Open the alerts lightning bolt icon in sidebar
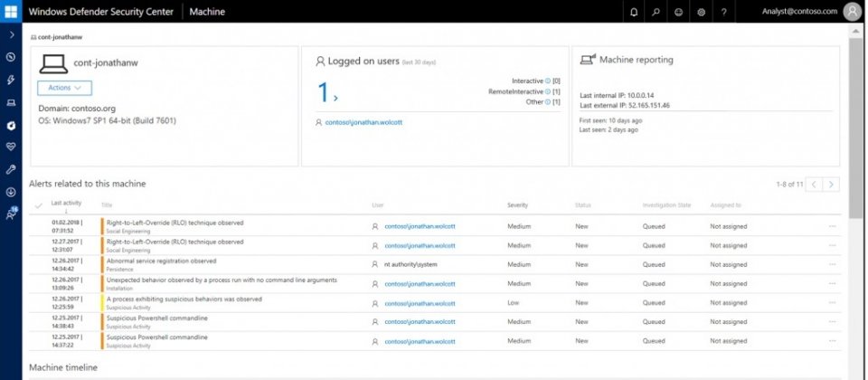The width and height of the screenshot is (868, 380). click(x=11, y=80)
